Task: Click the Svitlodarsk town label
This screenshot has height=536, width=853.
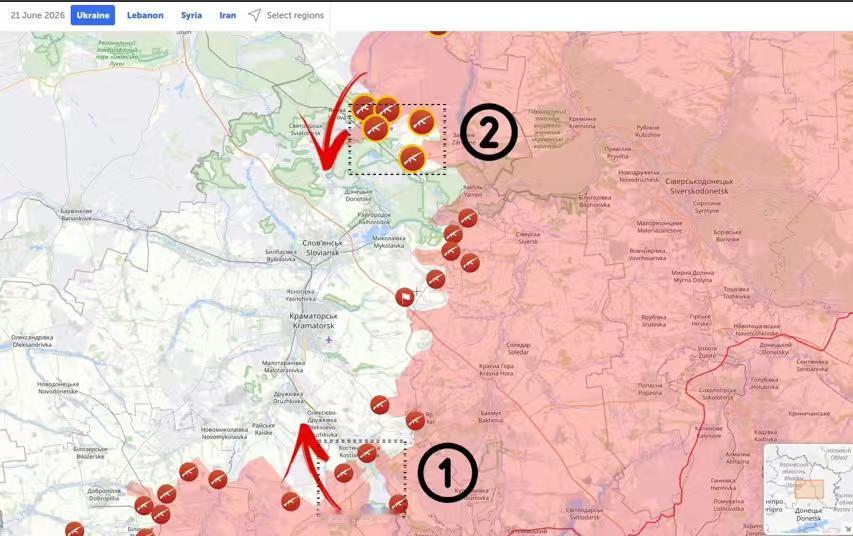Action: [584, 514]
